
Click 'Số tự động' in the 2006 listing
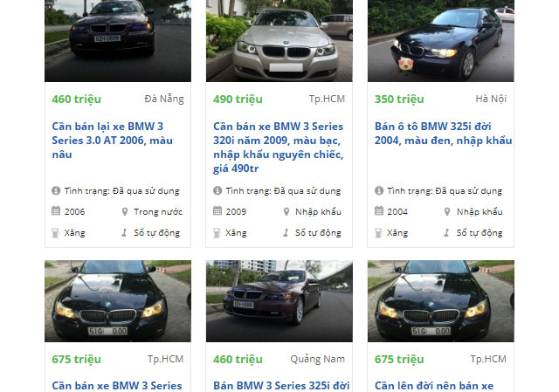click(157, 233)
